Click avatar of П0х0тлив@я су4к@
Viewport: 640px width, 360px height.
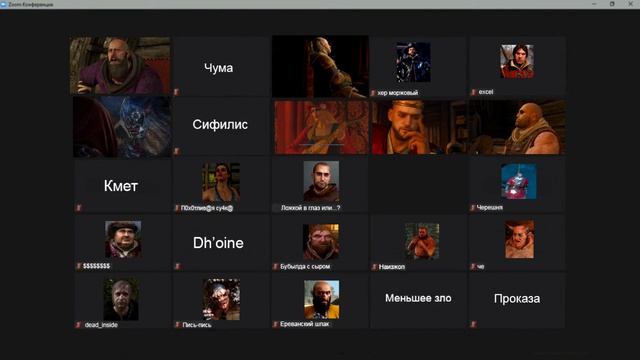(x=221, y=182)
